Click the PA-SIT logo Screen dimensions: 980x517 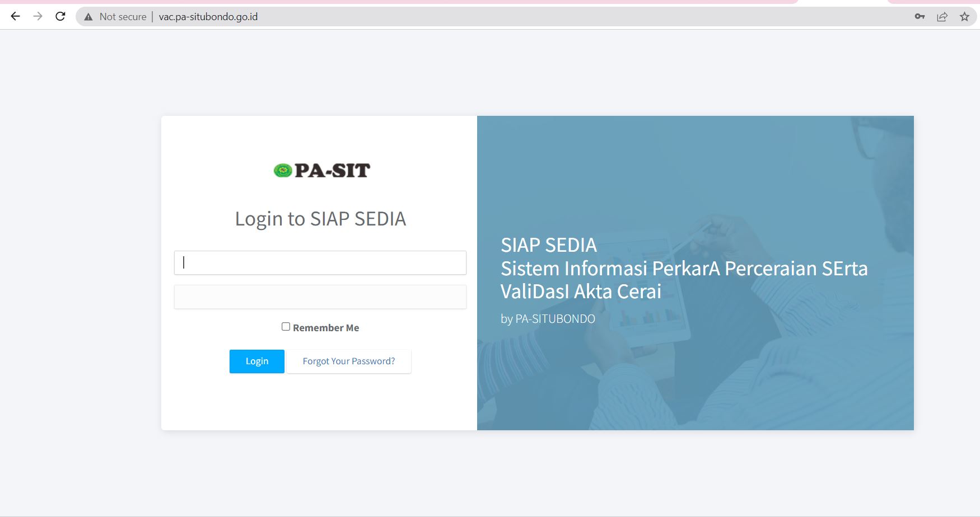321,170
